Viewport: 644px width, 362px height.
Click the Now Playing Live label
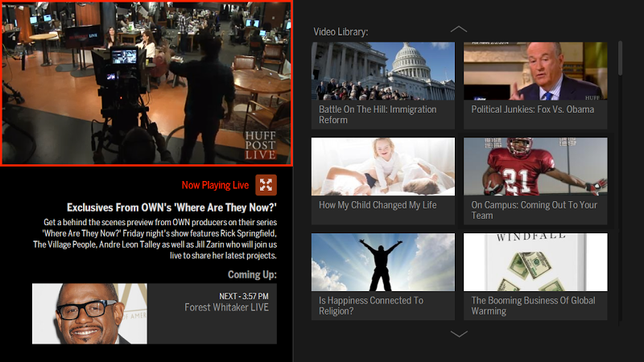(215, 185)
